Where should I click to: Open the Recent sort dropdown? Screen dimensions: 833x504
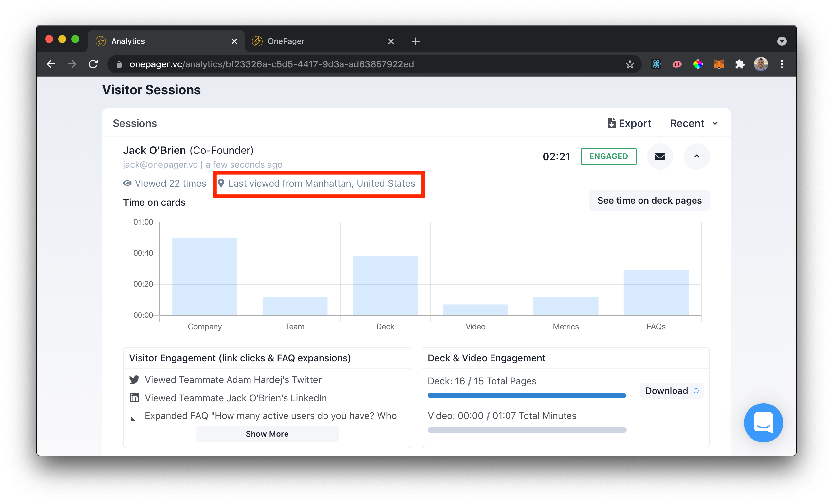click(x=694, y=123)
